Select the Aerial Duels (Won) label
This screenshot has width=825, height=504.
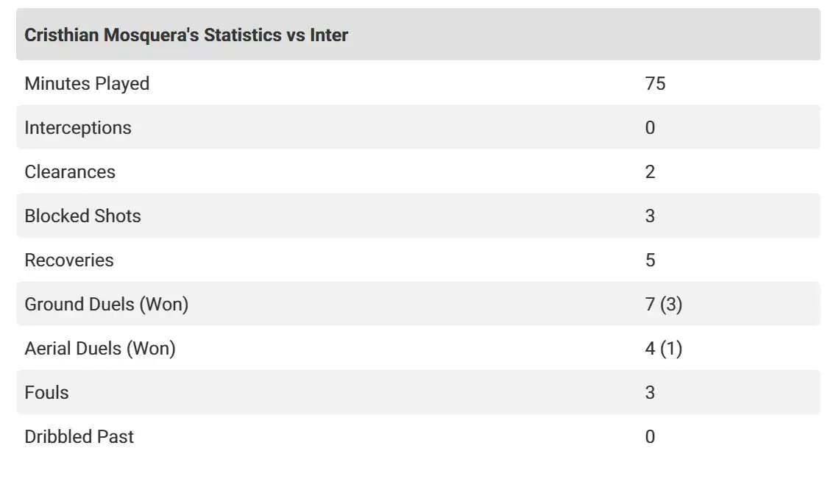point(100,348)
